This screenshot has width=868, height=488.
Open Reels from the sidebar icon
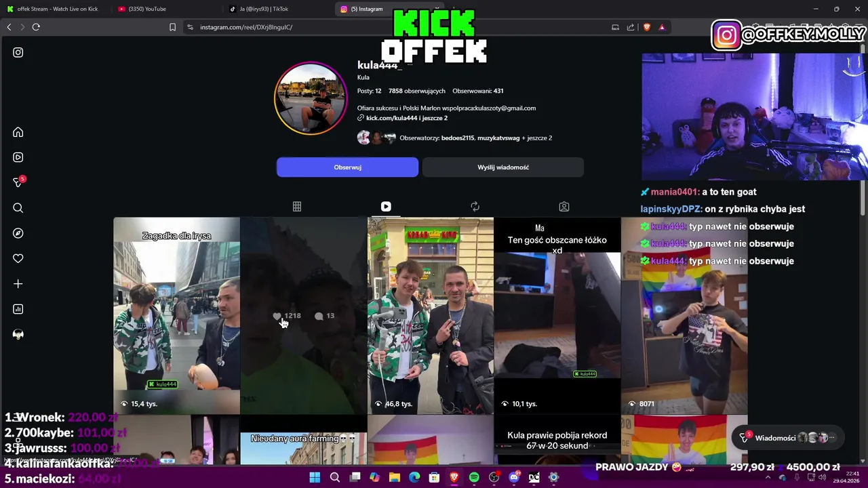pos(18,157)
